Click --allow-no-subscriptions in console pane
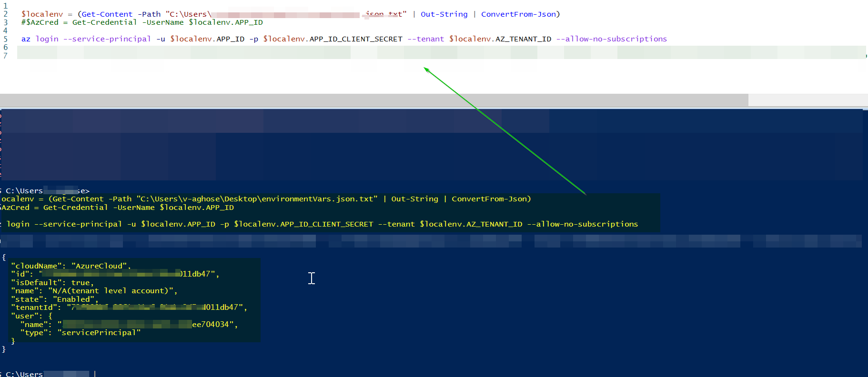 582,224
